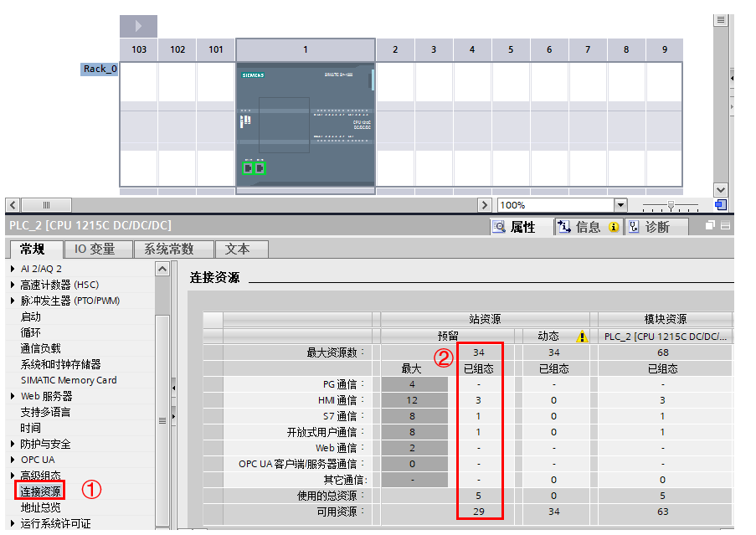
Task: Click the 可用资源 reserved value 29
Action: (x=479, y=512)
